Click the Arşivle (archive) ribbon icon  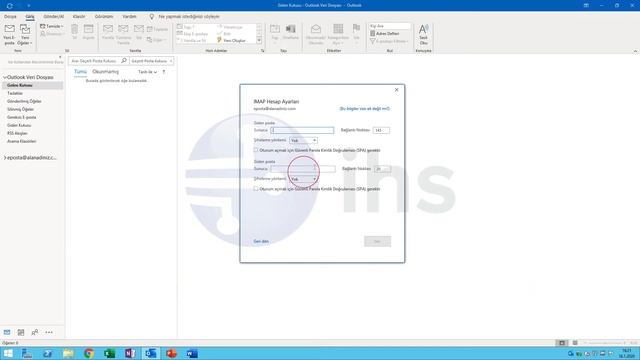coord(89,29)
